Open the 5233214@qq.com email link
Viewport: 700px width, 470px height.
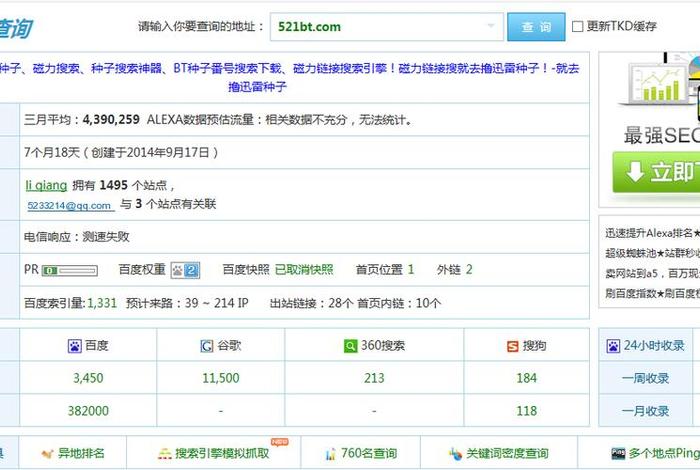[69, 206]
